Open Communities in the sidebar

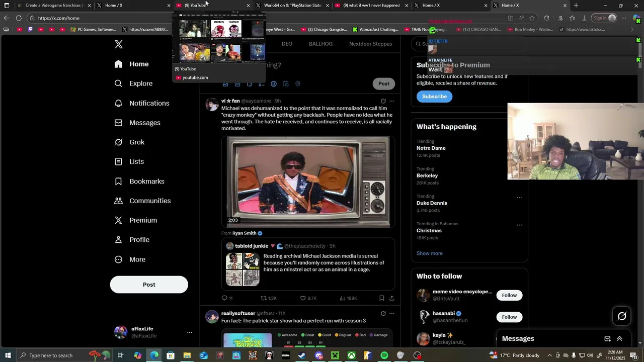[142, 201]
